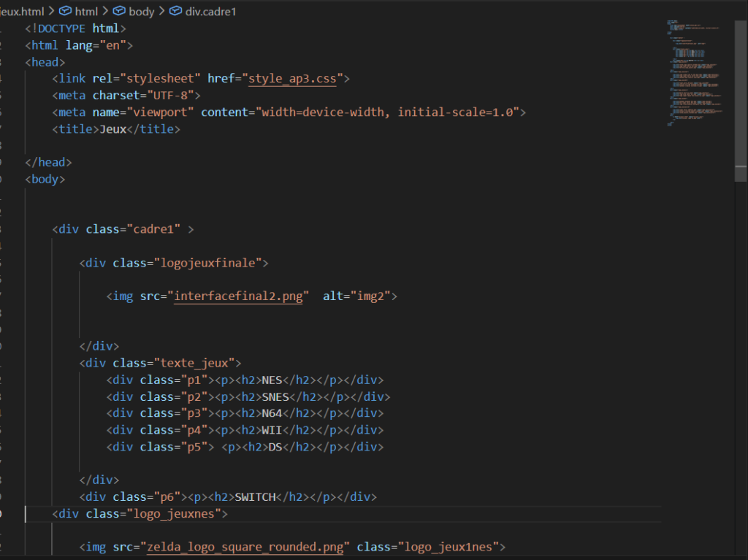Place cursor on the SWITCH heading text
The width and height of the screenshot is (748, 560).
(x=255, y=497)
